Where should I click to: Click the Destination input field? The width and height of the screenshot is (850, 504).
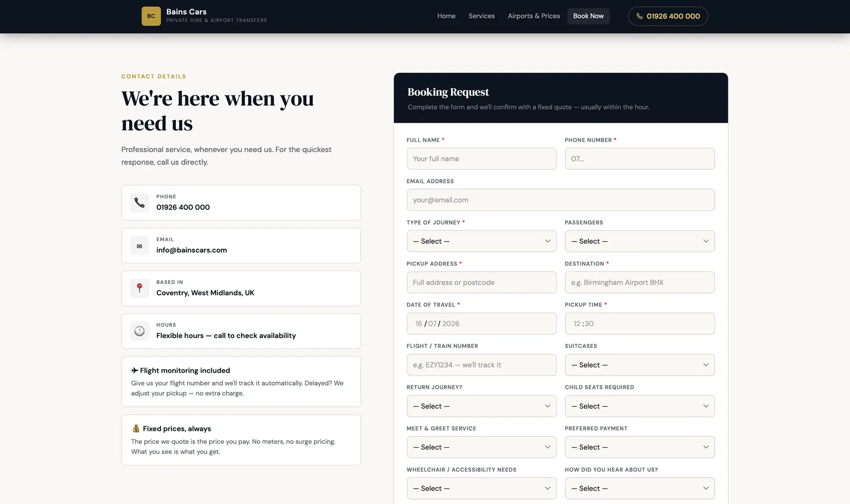coord(640,283)
